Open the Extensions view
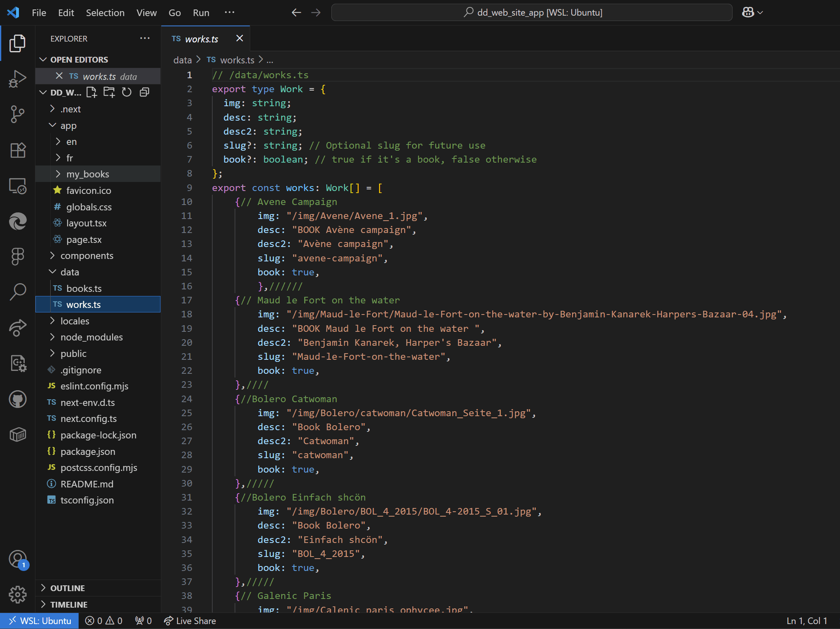The width and height of the screenshot is (840, 629). point(17,150)
